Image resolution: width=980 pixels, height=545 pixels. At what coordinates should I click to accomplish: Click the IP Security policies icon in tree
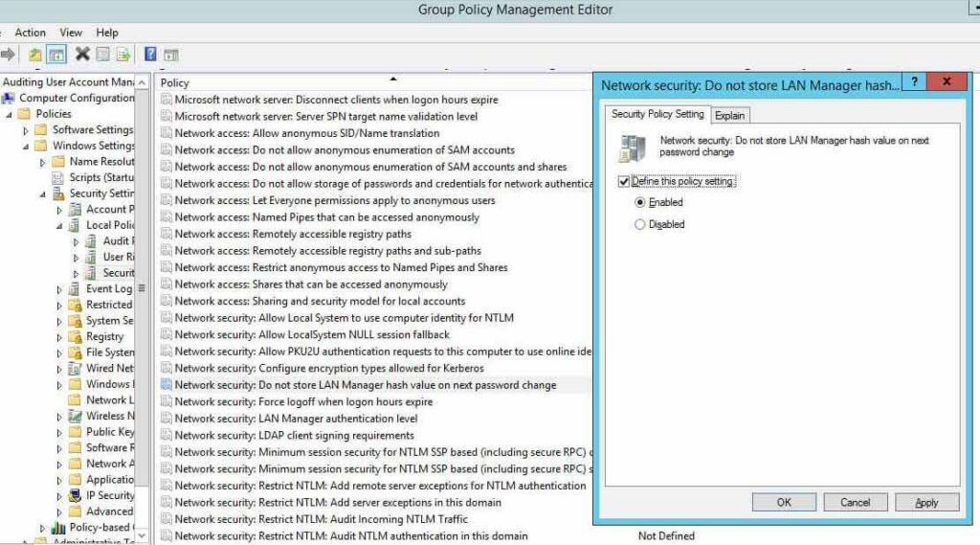pyautogui.click(x=76, y=496)
